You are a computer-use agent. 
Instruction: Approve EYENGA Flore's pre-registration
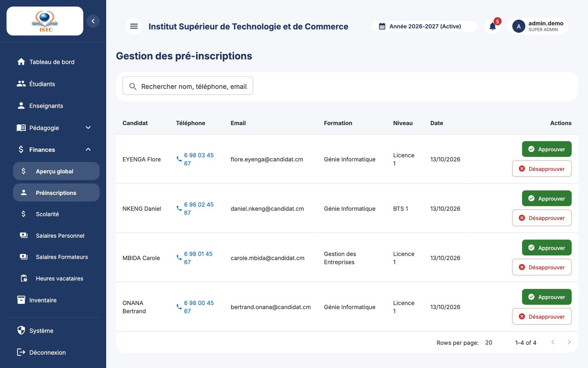[x=546, y=149]
